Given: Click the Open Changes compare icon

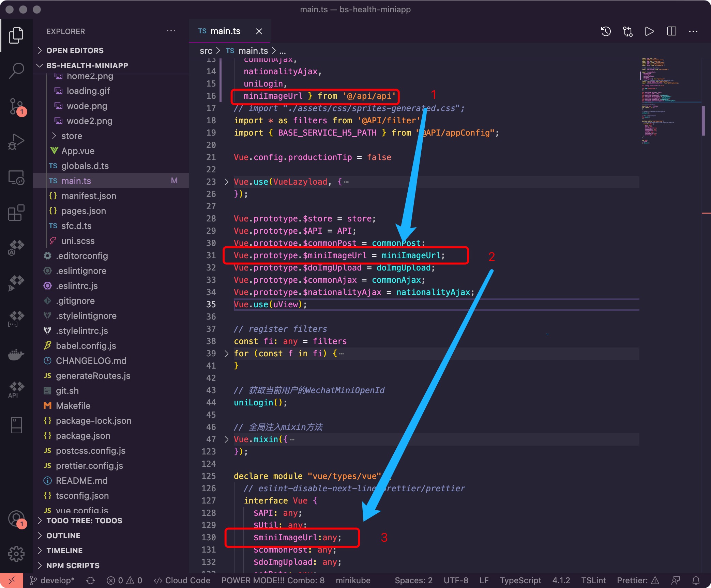Looking at the screenshot, I should click(627, 31).
